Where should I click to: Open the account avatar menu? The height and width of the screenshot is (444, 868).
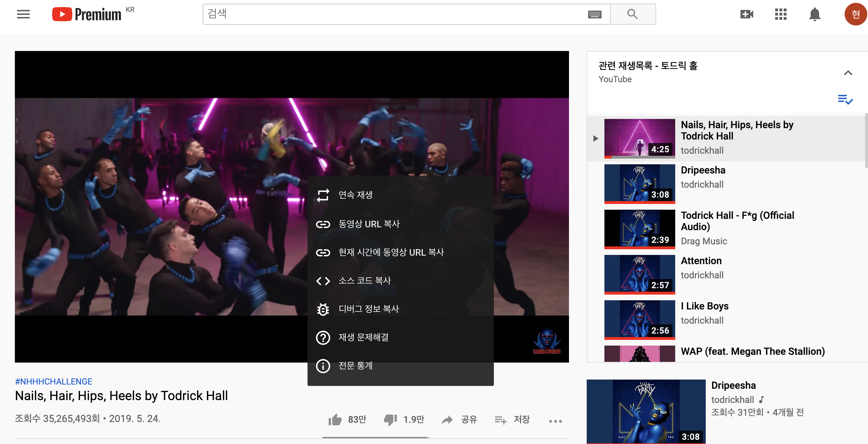pos(855,14)
